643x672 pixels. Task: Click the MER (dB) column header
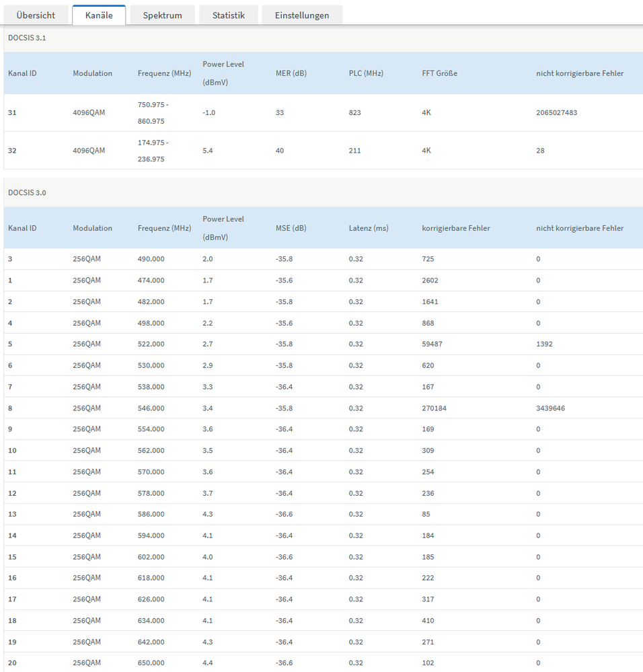tap(291, 73)
